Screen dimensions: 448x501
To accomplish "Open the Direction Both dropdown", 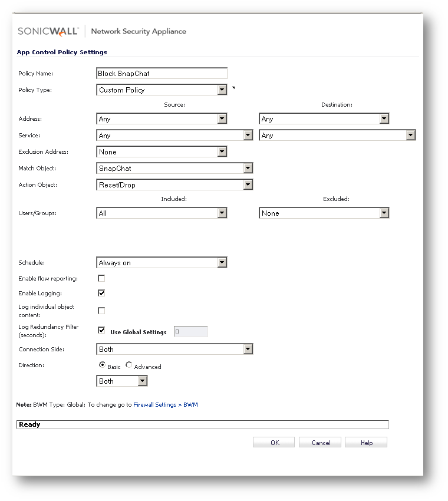I will tap(122, 381).
